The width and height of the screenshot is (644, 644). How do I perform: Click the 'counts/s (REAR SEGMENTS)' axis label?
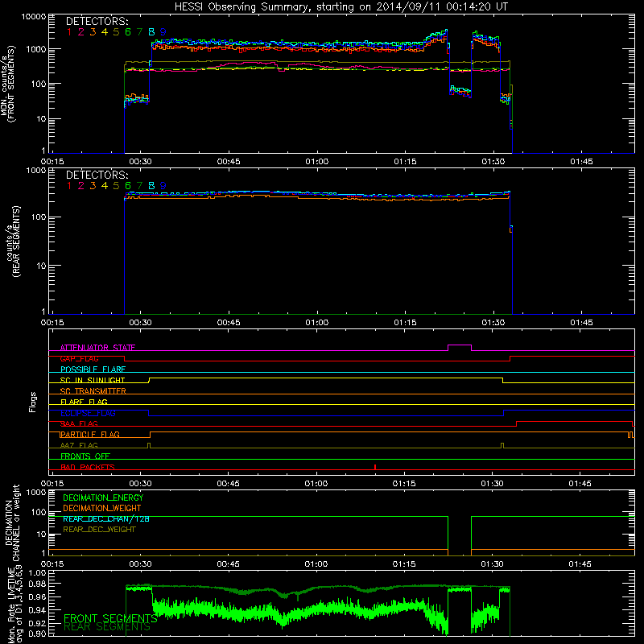(x=13, y=242)
